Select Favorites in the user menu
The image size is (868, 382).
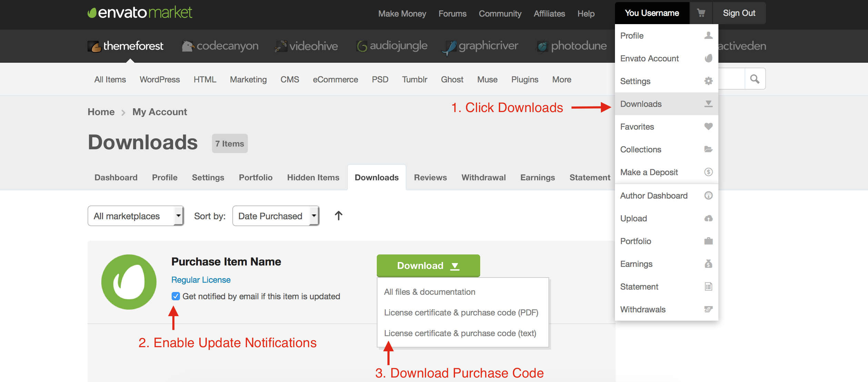[666, 127]
